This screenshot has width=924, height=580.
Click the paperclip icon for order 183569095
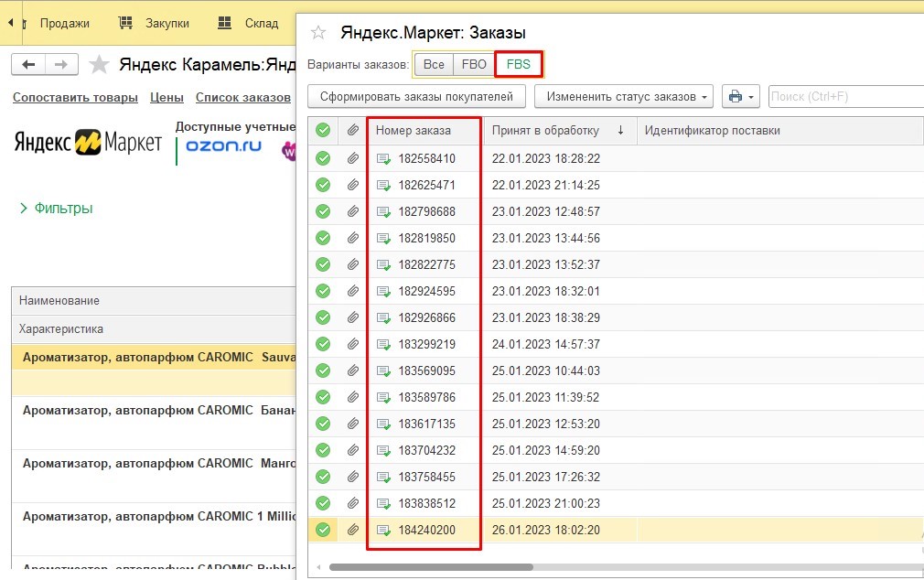coord(352,371)
